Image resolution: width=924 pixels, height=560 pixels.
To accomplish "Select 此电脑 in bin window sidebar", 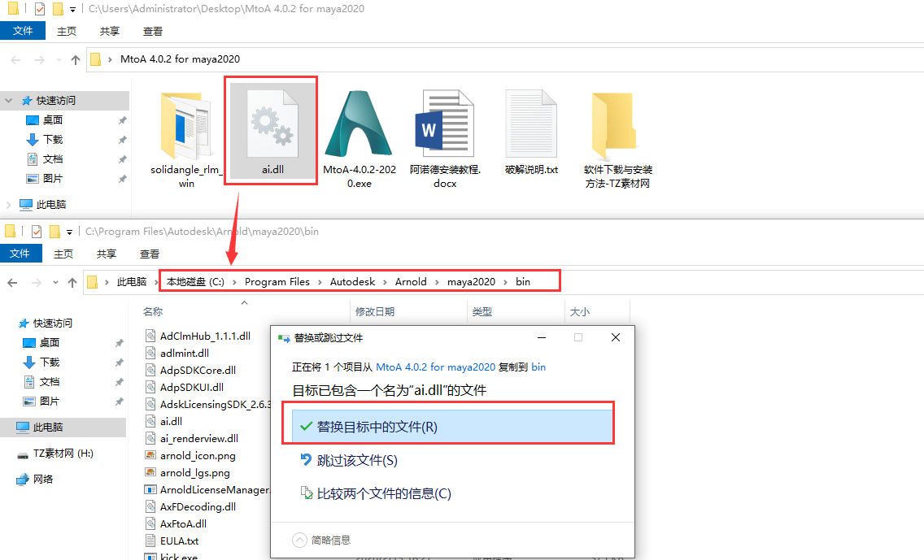I will pos(47,428).
